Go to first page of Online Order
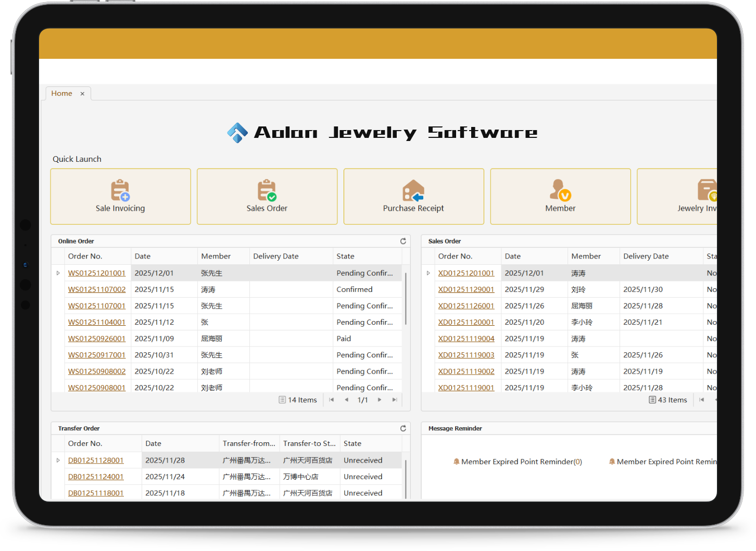756x551 pixels. coord(332,400)
